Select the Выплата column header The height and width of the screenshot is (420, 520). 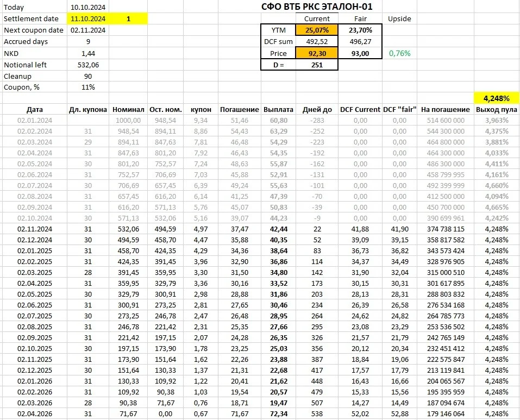[x=279, y=110]
